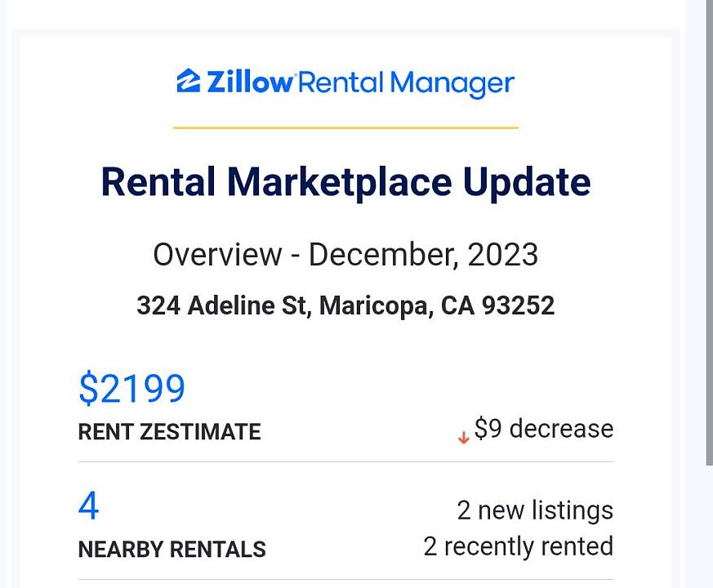Click the NEARBY RENTALS label

(x=172, y=550)
